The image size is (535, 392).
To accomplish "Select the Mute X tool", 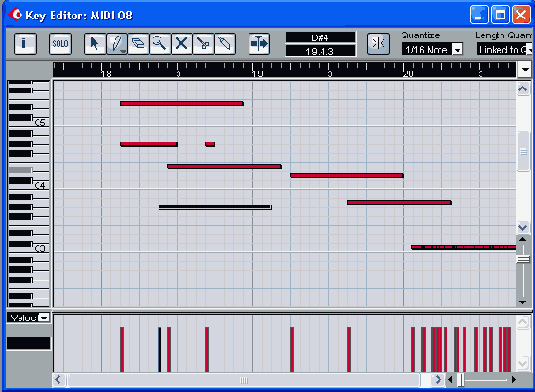I will [182, 44].
